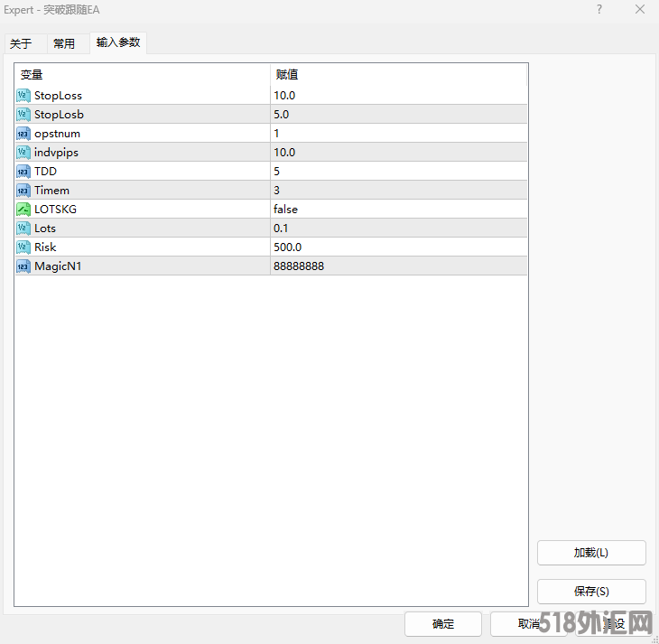Viewport: 659px width, 644px height.
Task: Click StopLoss value 10.0
Action: click(x=398, y=96)
